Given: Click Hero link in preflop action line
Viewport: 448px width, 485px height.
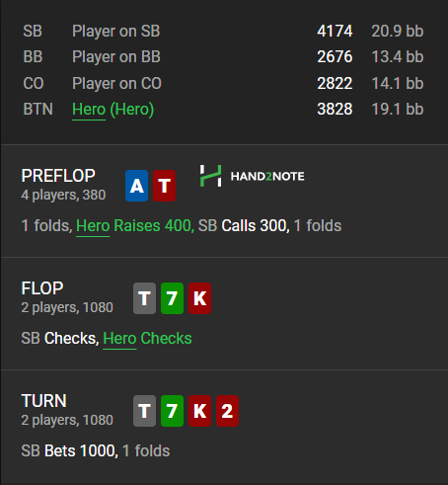Looking at the screenshot, I should 93,226.
